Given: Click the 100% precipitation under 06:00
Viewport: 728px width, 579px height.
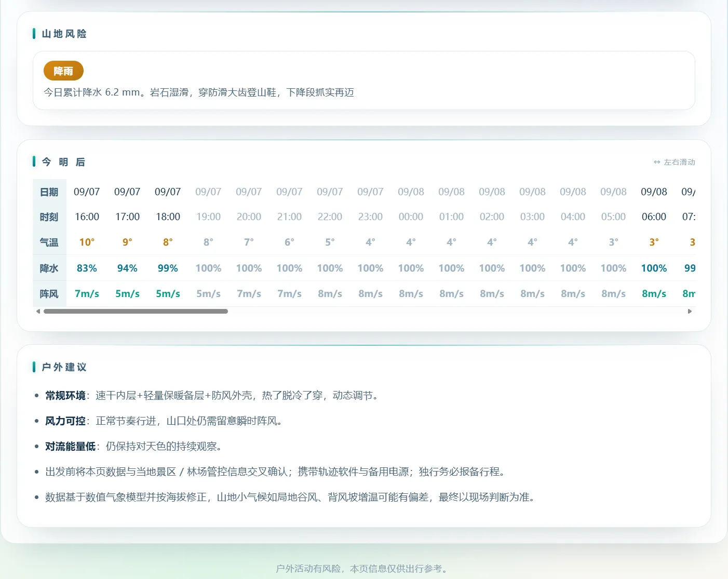Looking at the screenshot, I should [654, 268].
